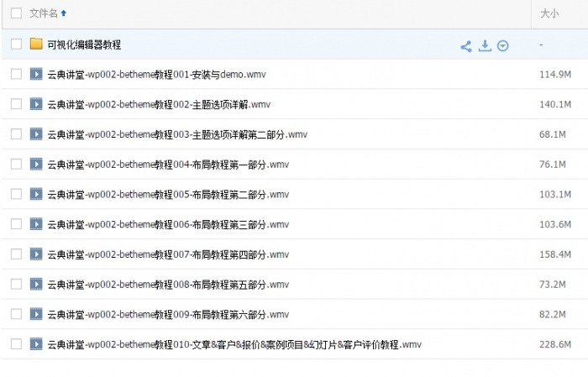Click the size value 73.2M

coord(553,284)
